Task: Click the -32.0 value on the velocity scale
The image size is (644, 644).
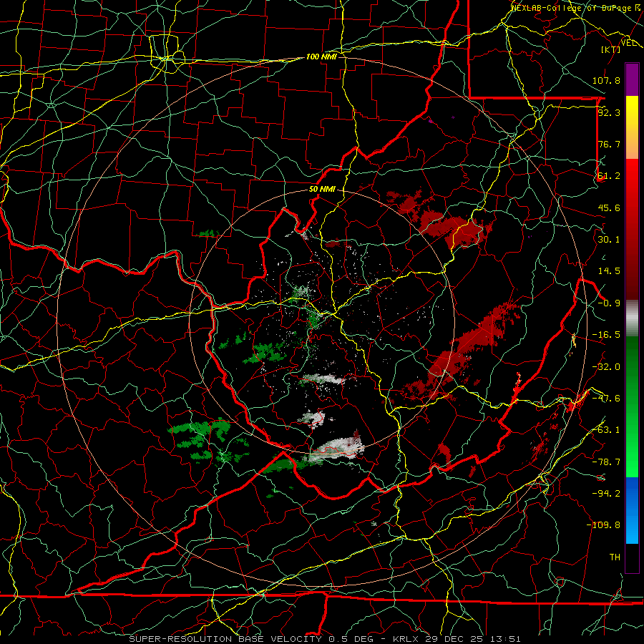Action: click(606, 367)
